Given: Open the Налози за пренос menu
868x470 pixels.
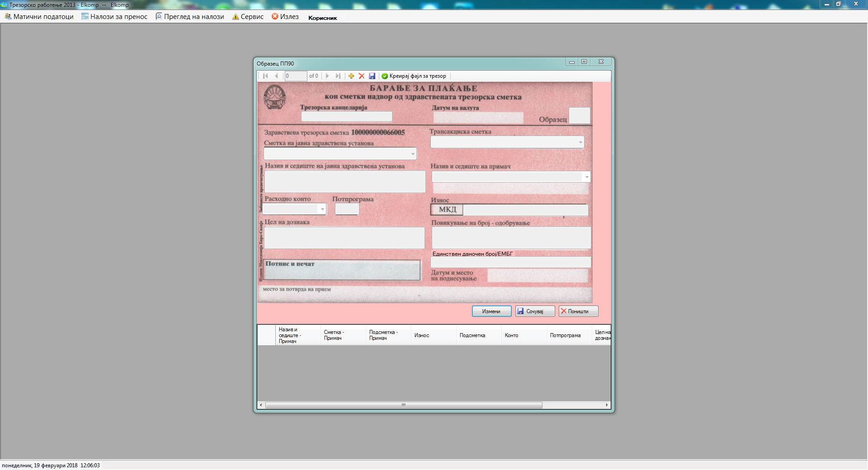Looking at the screenshot, I should coord(114,17).
